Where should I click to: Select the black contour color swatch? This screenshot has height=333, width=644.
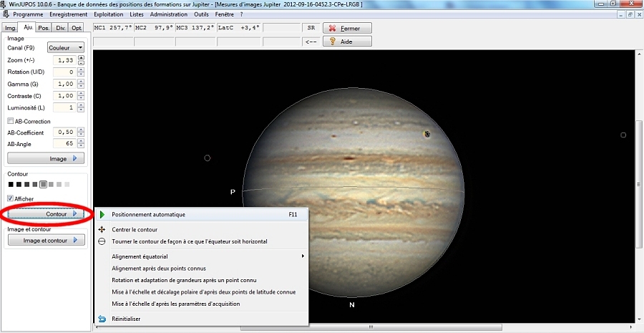pos(11,184)
